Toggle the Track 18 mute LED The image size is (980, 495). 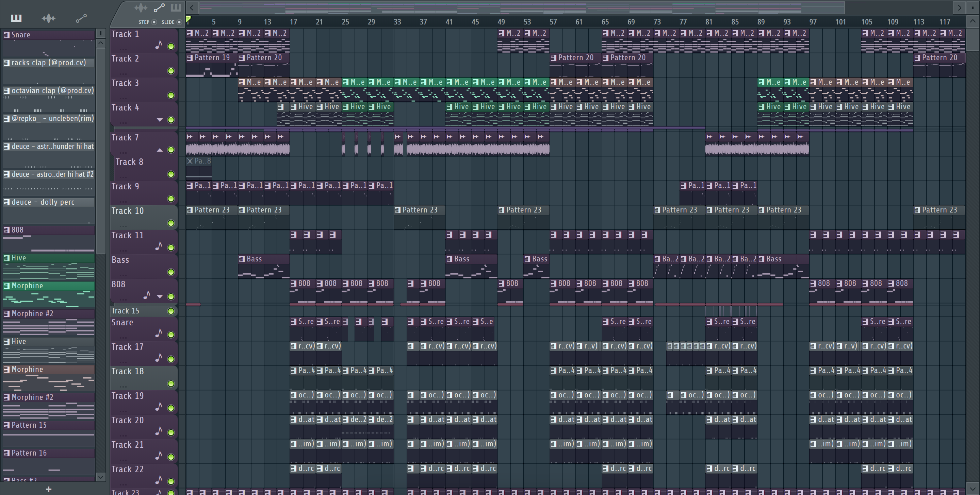coord(171,383)
